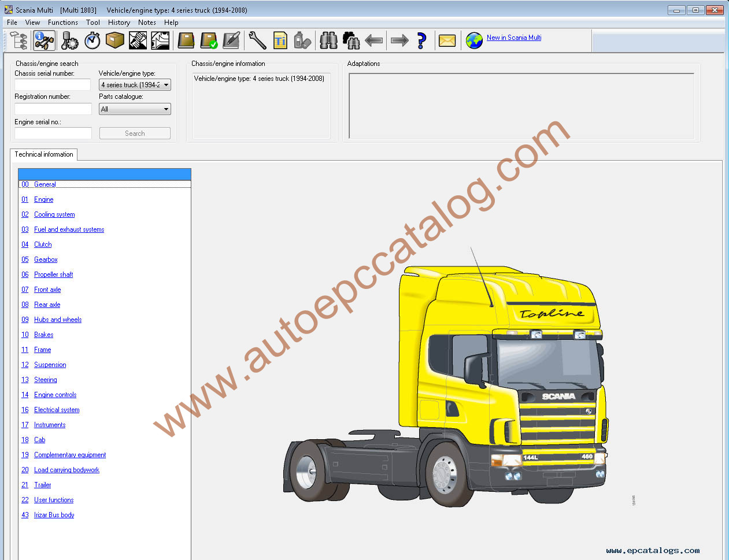Image resolution: width=729 pixels, height=560 pixels.
Task: Open the yellow Ti document icon
Action: pos(280,40)
